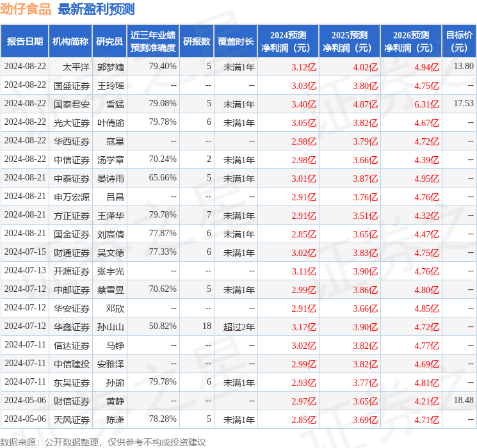Click the 机构简称 column header
Image resolution: width=477 pixels, height=448 pixels.
pos(70,41)
